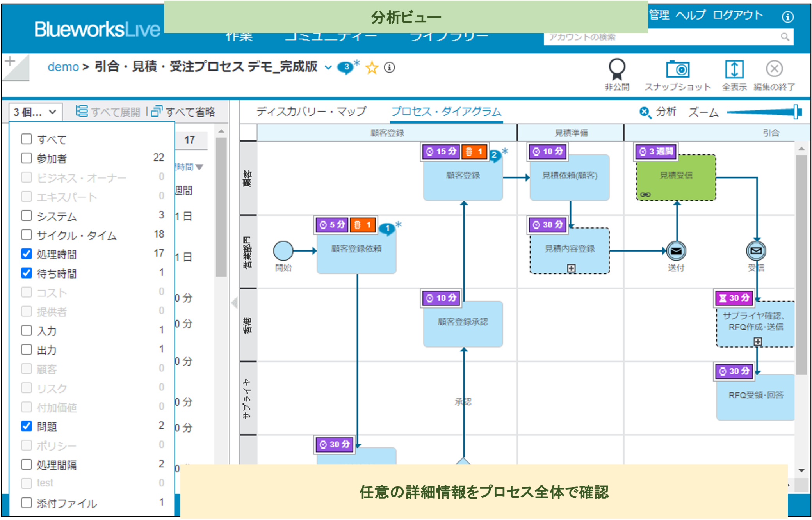Click left panel vertical scrollbar thumb
The width and height of the screenshot is (812, 520).
pos(221,207)
